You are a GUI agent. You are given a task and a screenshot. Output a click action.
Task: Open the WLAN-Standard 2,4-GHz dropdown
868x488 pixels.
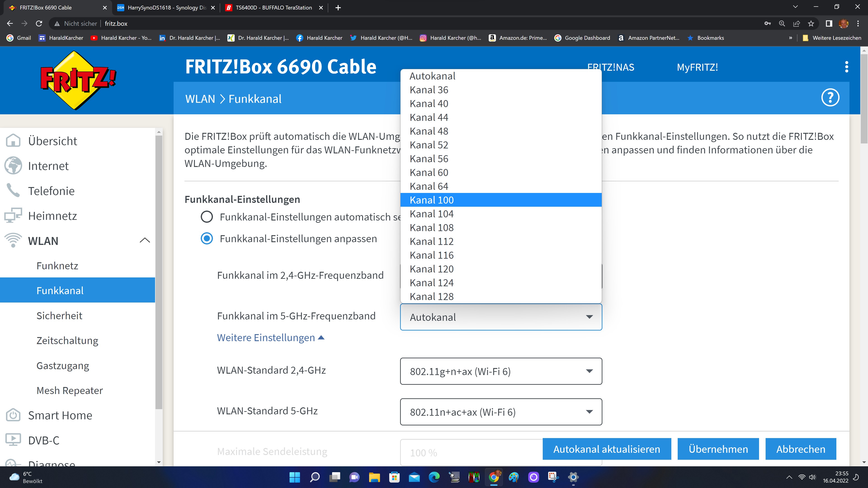point(501,371)
